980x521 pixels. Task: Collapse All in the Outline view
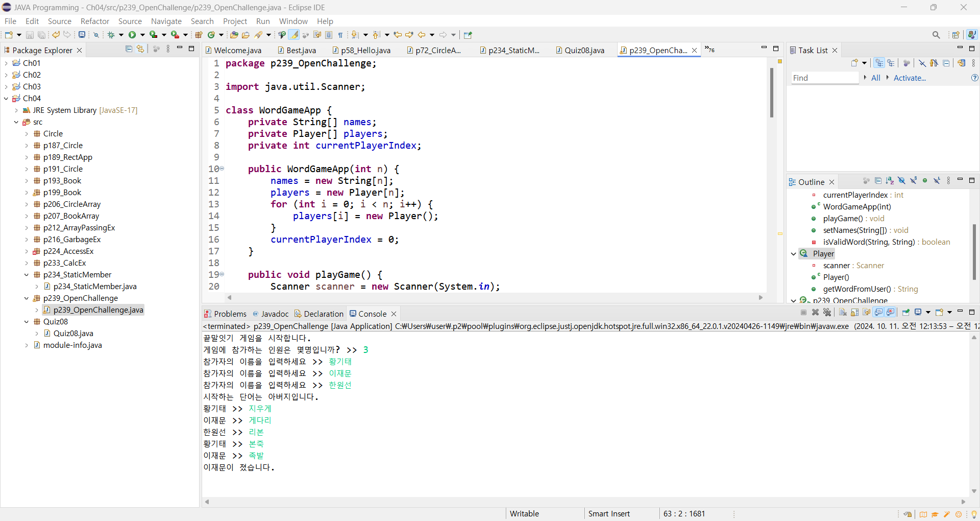pos(878,181)
